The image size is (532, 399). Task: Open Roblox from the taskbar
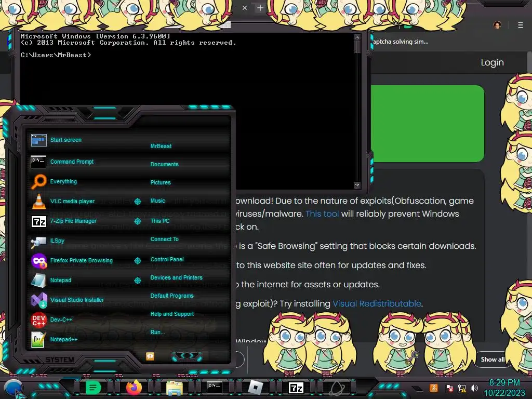(x=255, y=388)
